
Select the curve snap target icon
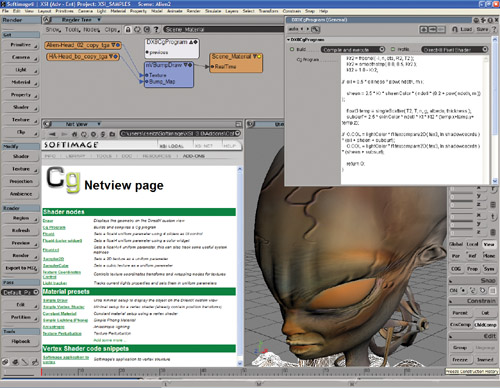point(473,290)
